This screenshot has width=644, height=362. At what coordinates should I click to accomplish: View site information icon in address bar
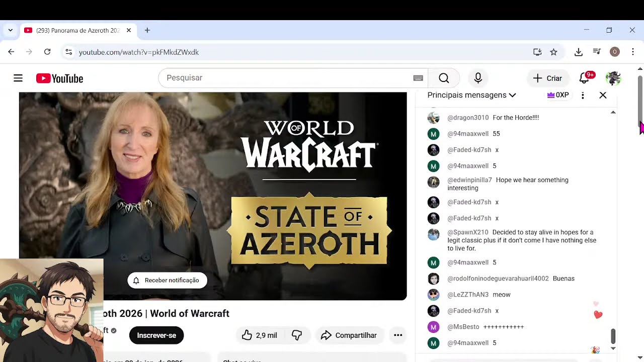pyautogui.click(x=68, y=52)
